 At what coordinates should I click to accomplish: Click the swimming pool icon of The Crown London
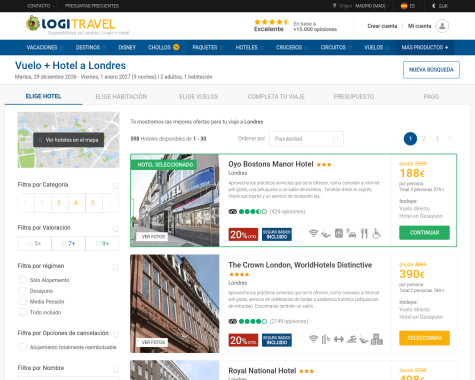[352, 339]
